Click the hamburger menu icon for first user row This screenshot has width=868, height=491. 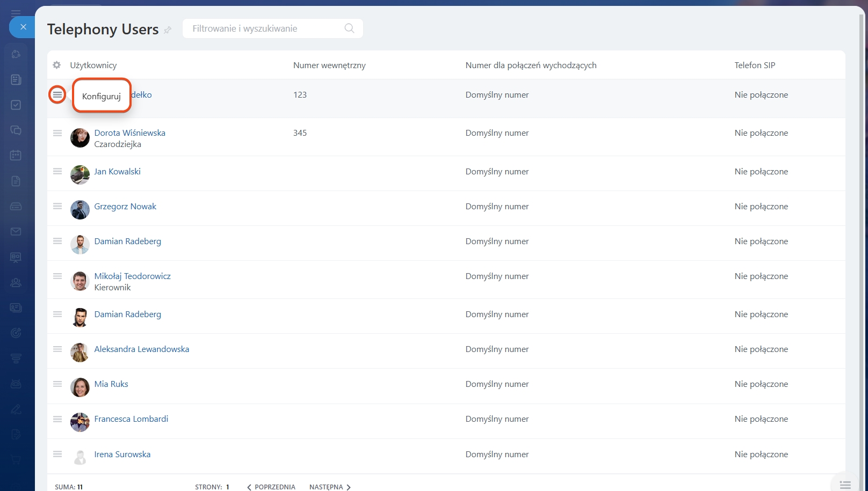point(57,95)
